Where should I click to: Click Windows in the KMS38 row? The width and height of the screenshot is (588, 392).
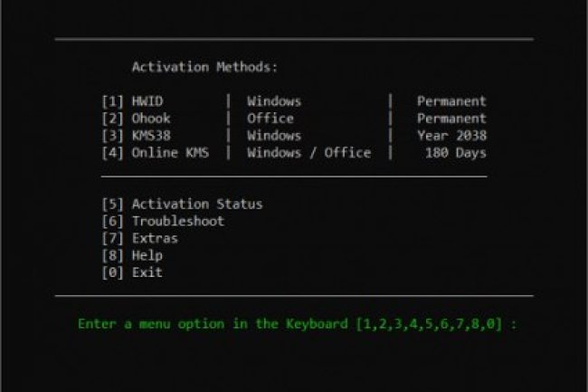click(x=274, y=136)
